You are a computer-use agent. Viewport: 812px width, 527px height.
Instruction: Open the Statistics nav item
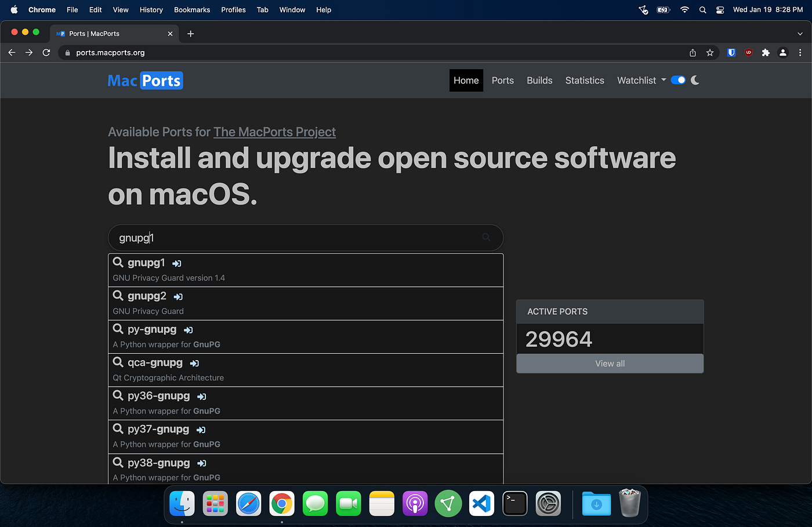coord(585,81)
